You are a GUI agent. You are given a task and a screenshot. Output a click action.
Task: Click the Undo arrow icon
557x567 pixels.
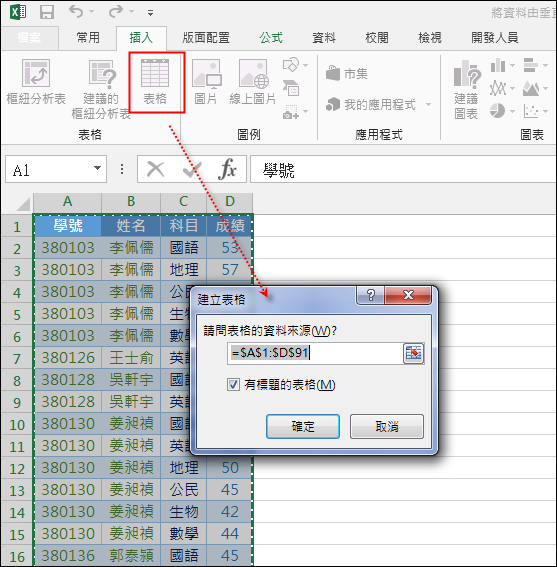[76, 12]
